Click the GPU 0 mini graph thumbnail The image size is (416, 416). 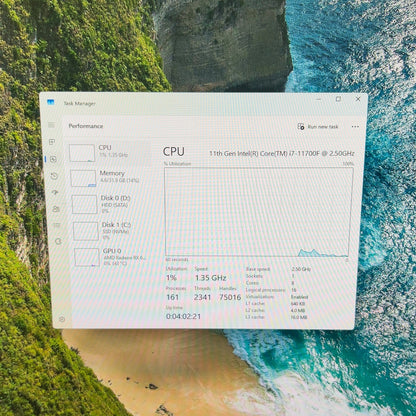87,257
